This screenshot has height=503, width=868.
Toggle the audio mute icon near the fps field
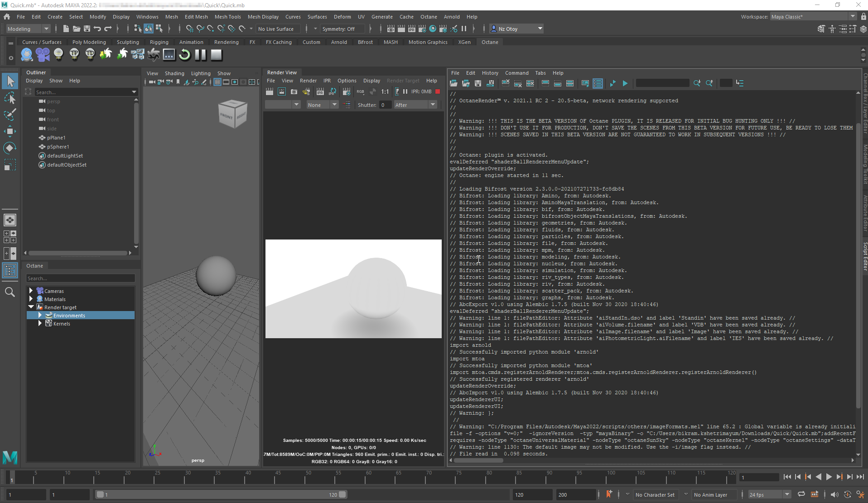[834, 494]
